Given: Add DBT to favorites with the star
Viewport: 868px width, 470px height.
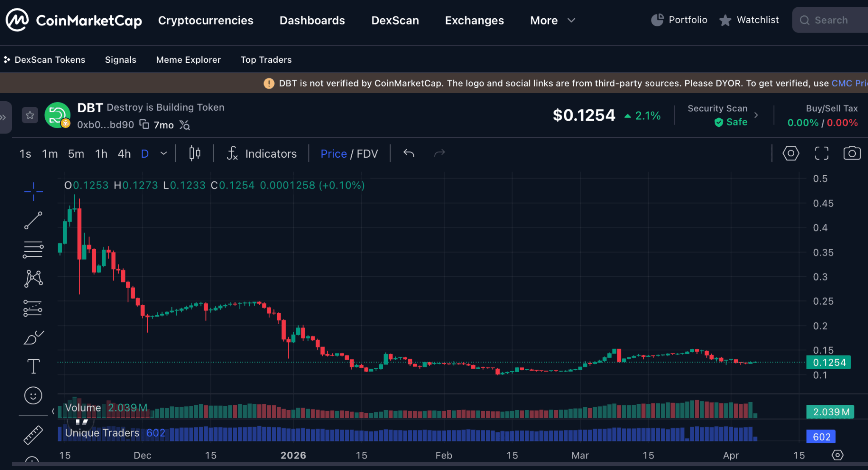Looking at the screenshot, I should (30, 115).
